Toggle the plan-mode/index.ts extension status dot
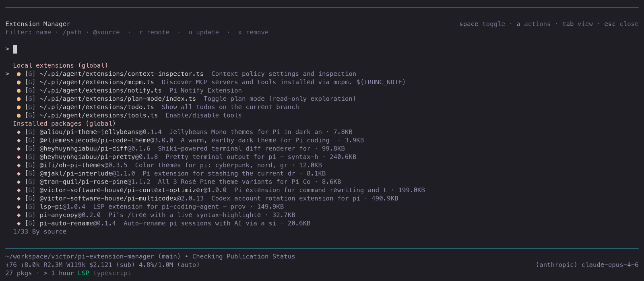Screen dimensions: 644x281 click(x=19, y=99)
